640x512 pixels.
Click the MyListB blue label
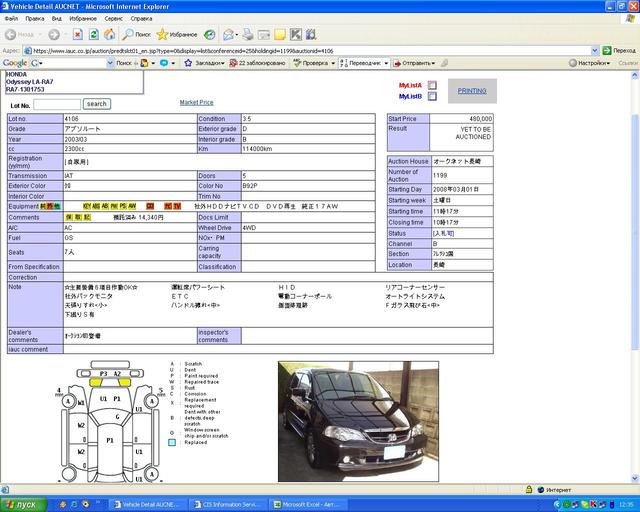coord(410,96)
